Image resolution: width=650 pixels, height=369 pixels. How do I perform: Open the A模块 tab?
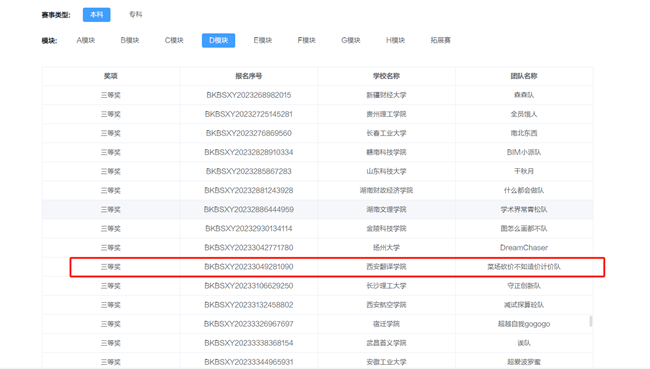tap(86, 40)
